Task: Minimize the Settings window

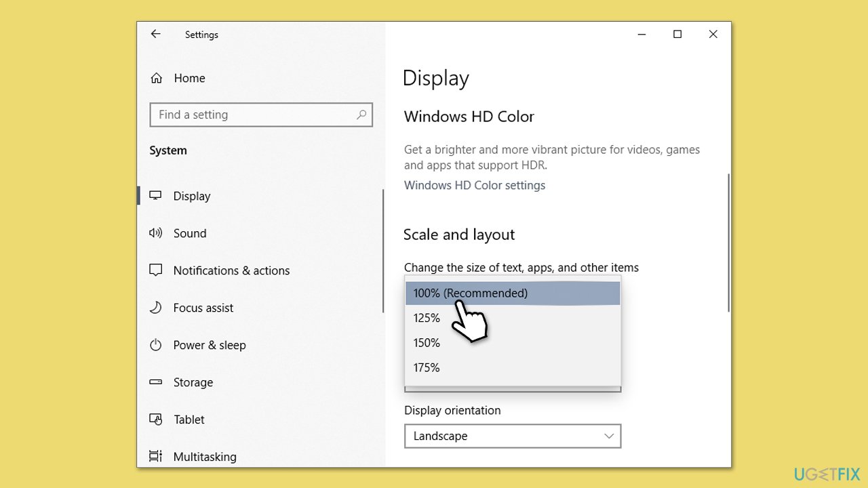Action: point(641,34)
